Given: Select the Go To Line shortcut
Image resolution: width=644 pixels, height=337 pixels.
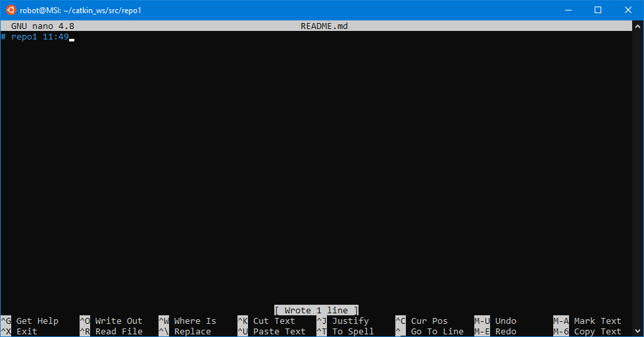Looking at the screenshot, I should [x=437, y=332].
